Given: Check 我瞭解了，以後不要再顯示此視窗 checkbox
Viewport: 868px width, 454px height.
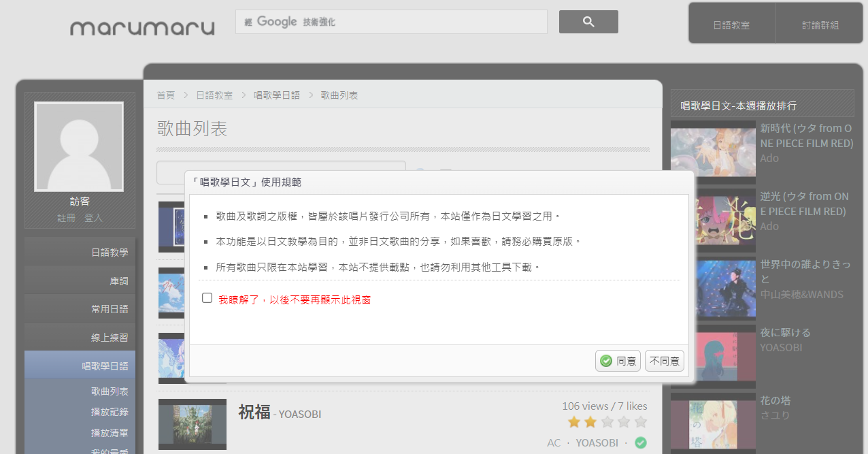Looking at the screenshot, I should point(207,298).
